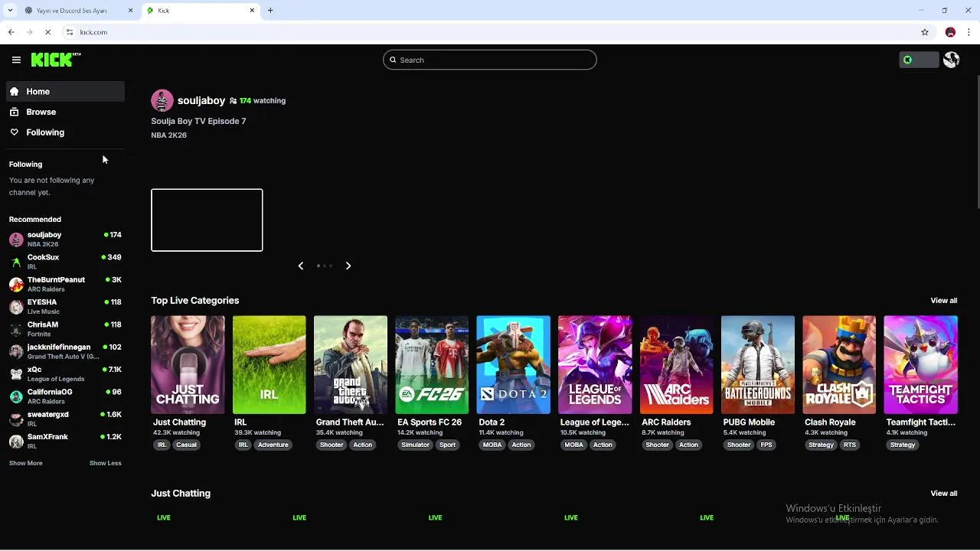
Task: Click the featured stream preview thumbnail box
Action: [x=207, y=220]
